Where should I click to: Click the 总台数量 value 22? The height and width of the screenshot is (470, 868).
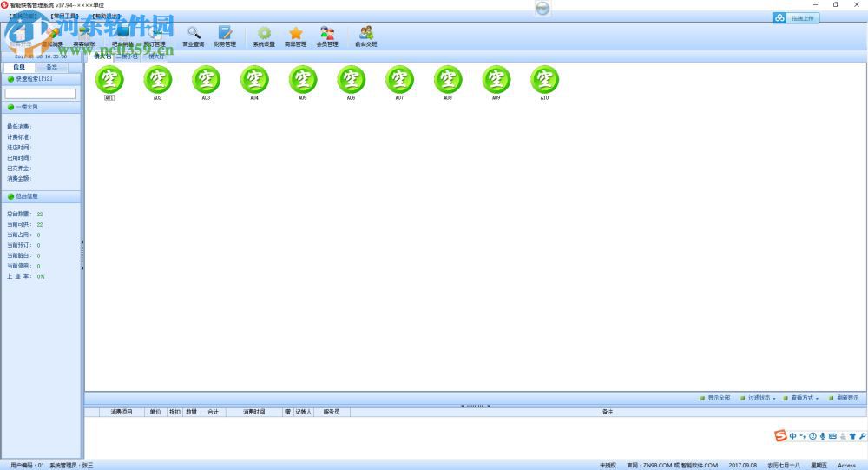[40, 214]
